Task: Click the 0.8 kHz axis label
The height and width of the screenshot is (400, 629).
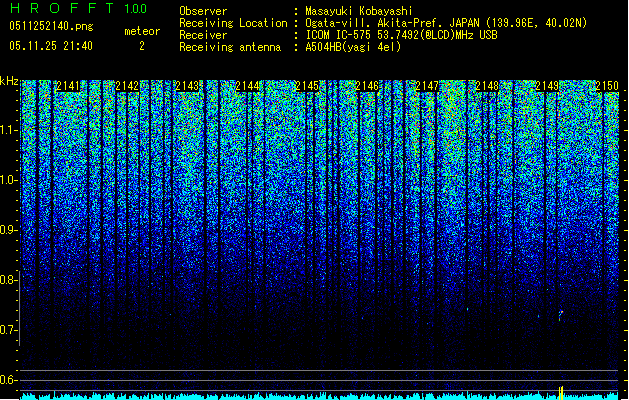Action: pos(8,280)
